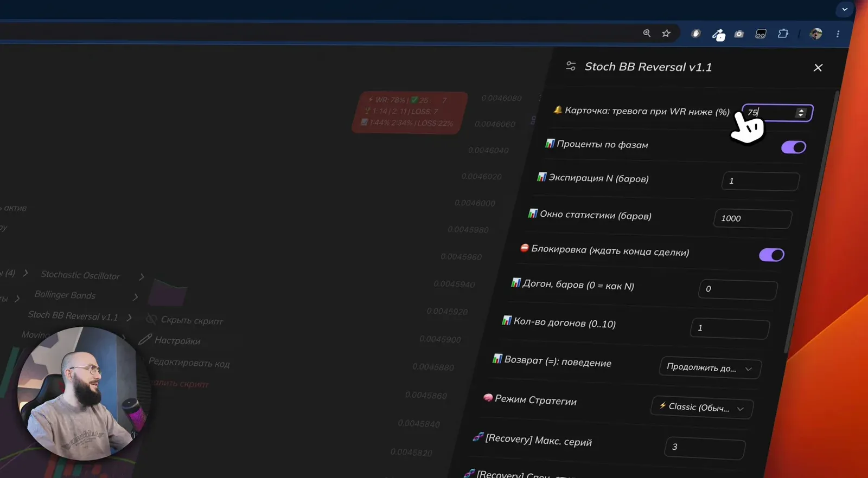Click the stepper arrows on WR threshold field
Viewport: 868px width, 478px height.
coord(801,113)
